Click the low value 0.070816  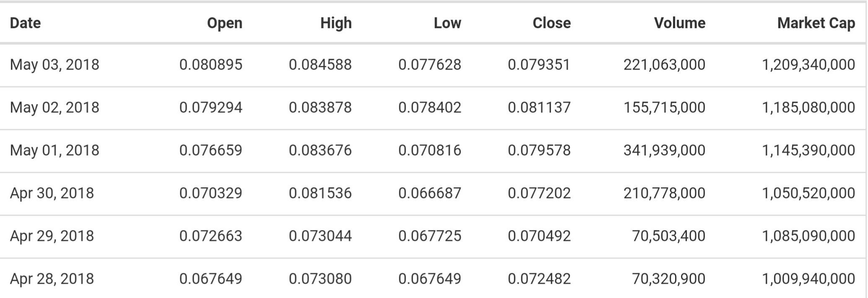[429, 150]
